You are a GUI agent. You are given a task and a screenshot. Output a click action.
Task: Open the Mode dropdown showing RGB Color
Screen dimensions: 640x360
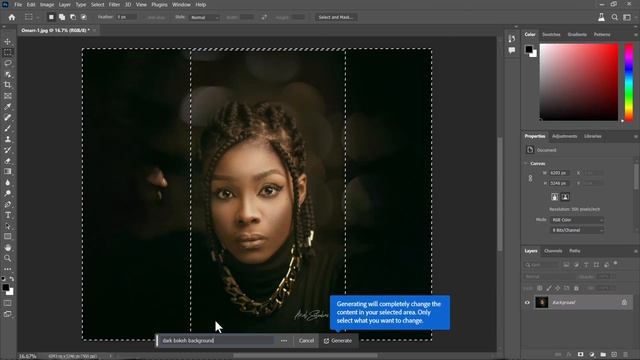[576, 220]
